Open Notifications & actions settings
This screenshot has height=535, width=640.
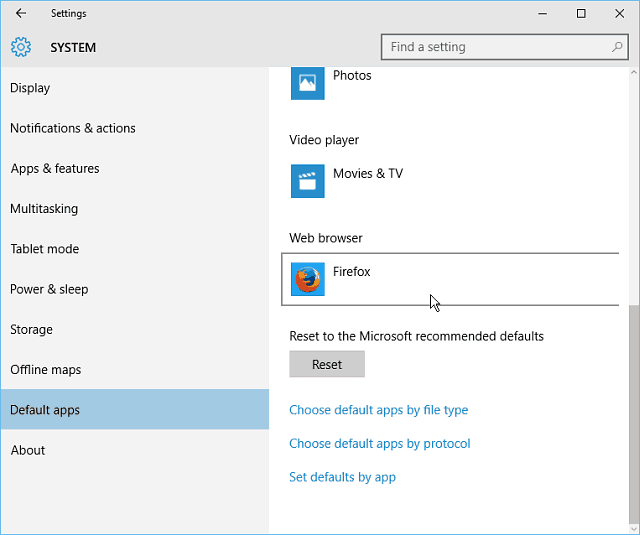pos(135,128)
